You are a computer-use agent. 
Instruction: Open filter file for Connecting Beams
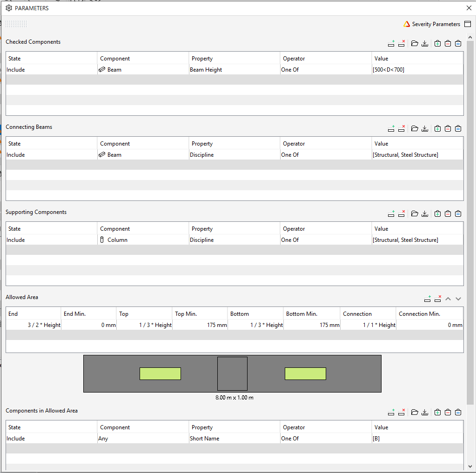click(415, 129)
